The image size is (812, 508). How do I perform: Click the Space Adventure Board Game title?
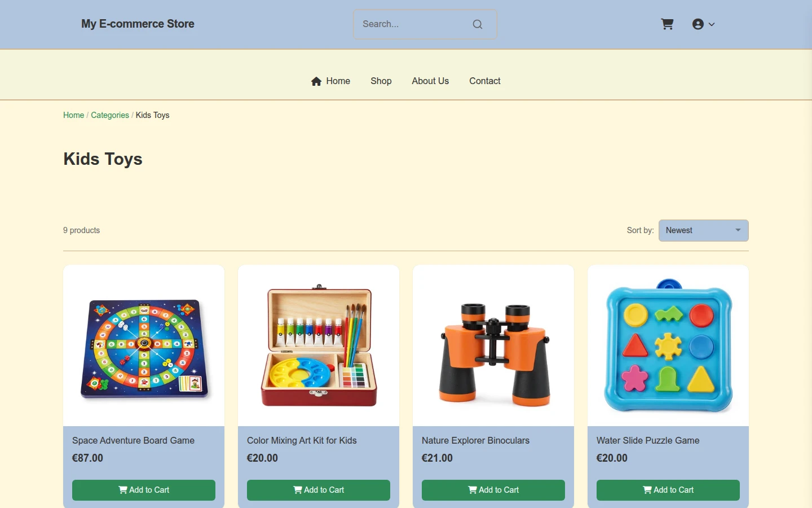tap(133, 441)
